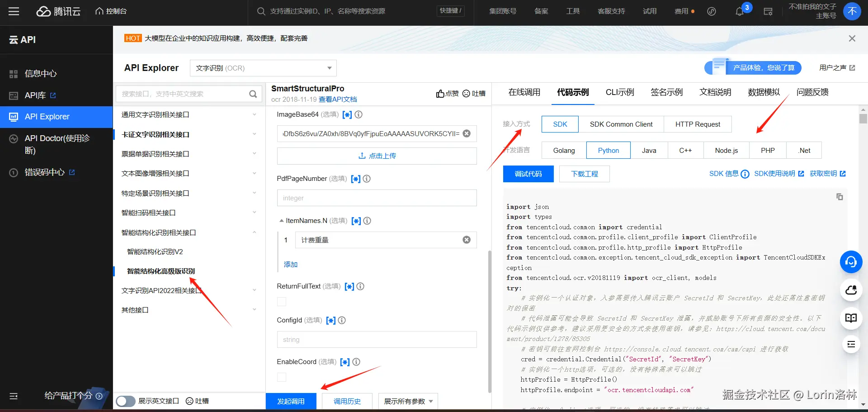Click 添加 to add an item name

click(x=291, y=265)
